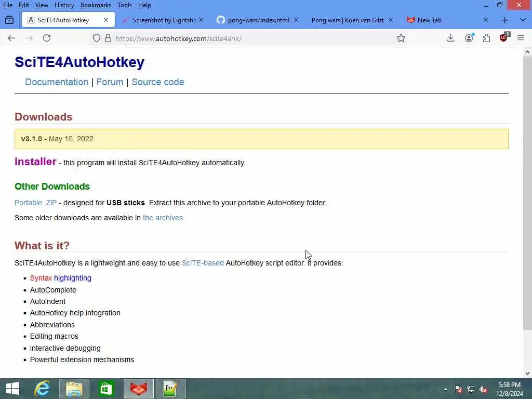This screenshot has width=532, height=399.
Task: Go back to the previous page
Action: (x=11, y=38)
